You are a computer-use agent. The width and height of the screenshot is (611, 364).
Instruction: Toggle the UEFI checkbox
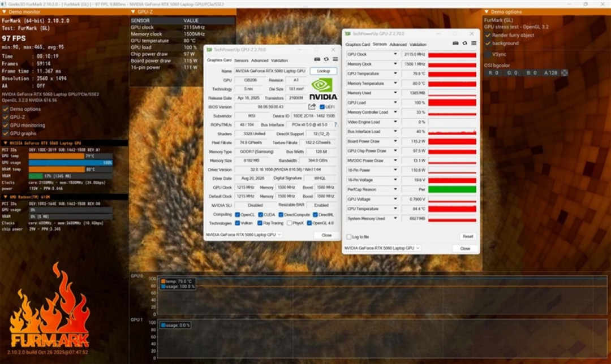[322, 107]
